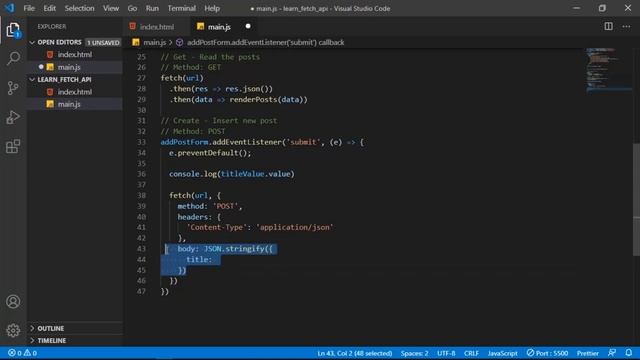Click the 1 UNSAVED badge
This screenshot has width=640, height=360.
pyautogui.click(x=103, y=42)
